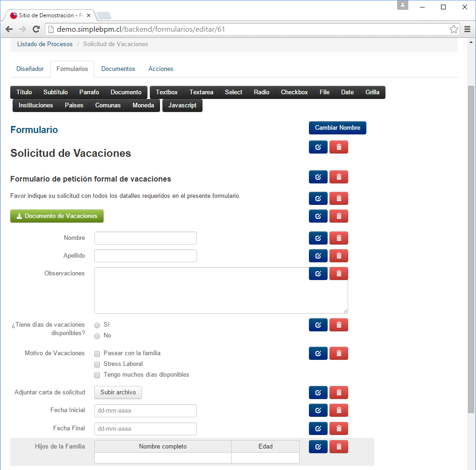Add a Título element
The height and width of the screenshot is (470, 476).
coord(24,92)
